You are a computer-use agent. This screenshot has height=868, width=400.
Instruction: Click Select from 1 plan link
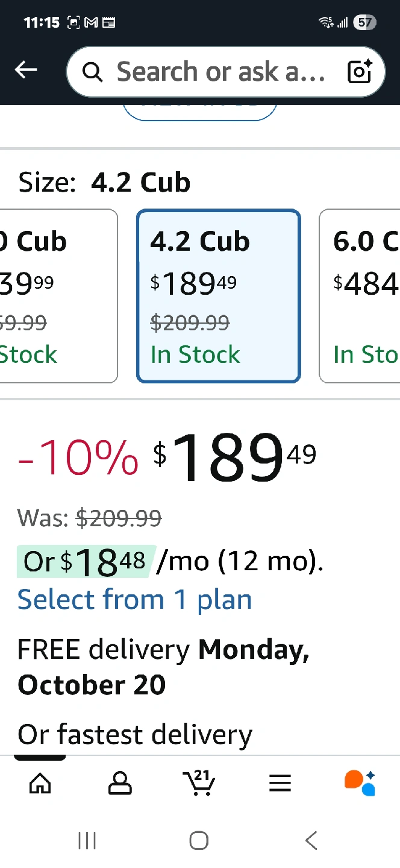pos(134,600)
